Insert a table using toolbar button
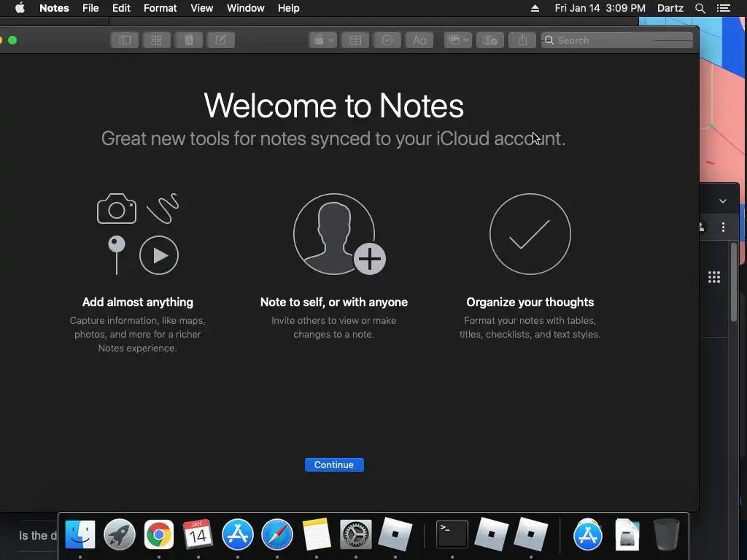 [355, 41]
